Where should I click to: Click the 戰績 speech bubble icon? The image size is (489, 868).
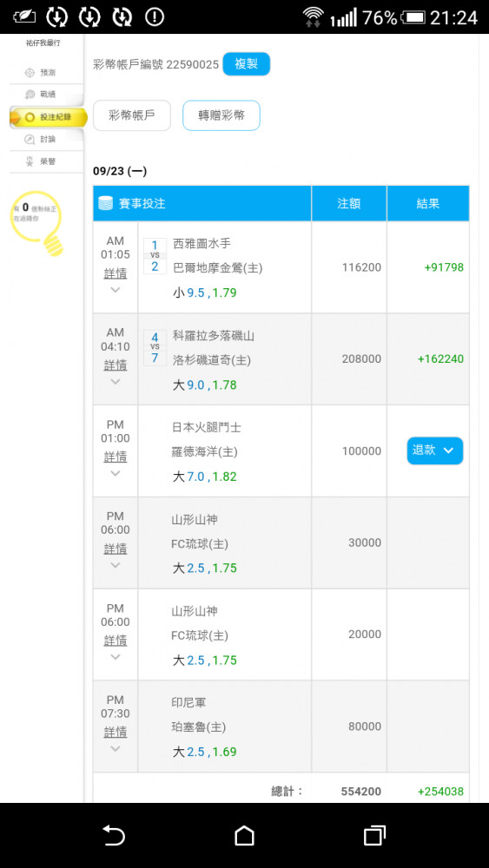(30, 95)
